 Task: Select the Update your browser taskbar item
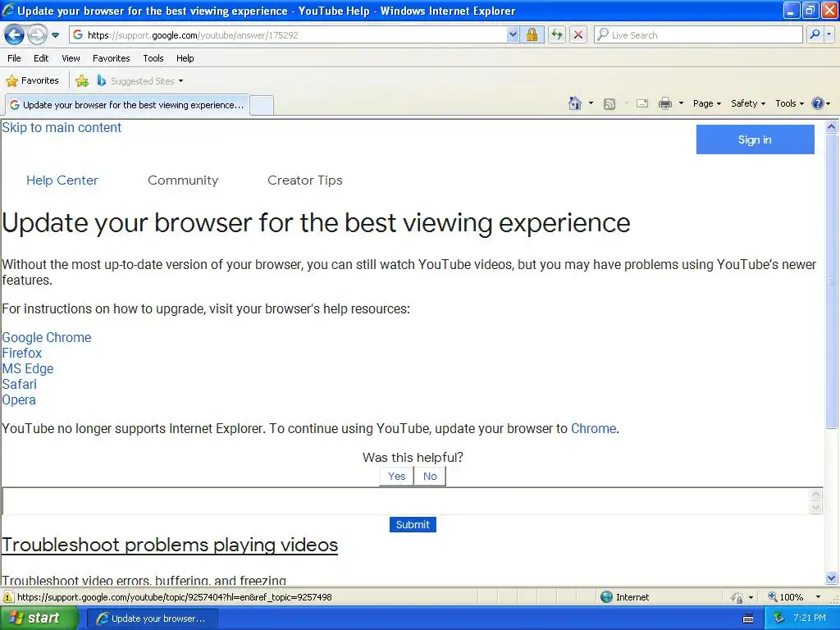153,619
